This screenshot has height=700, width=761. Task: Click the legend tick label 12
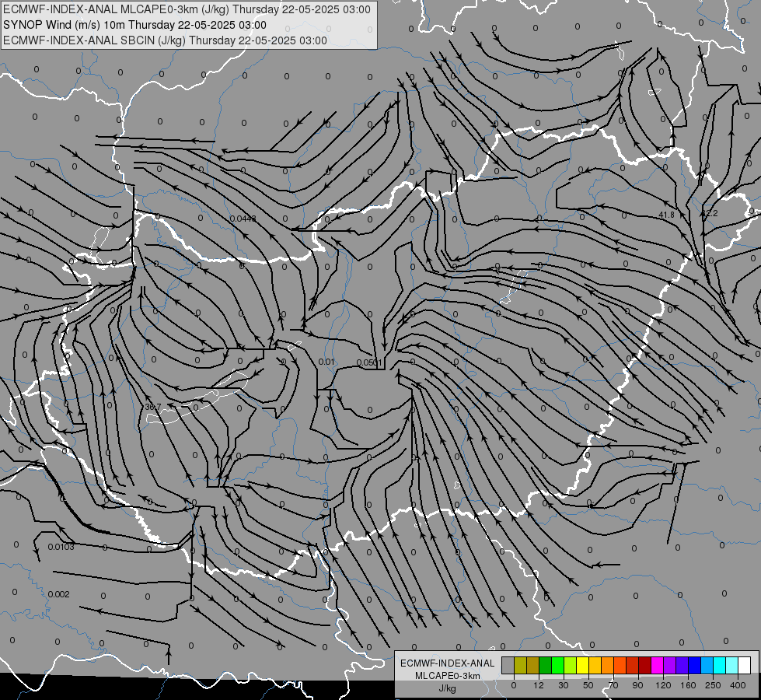point(539,685)
